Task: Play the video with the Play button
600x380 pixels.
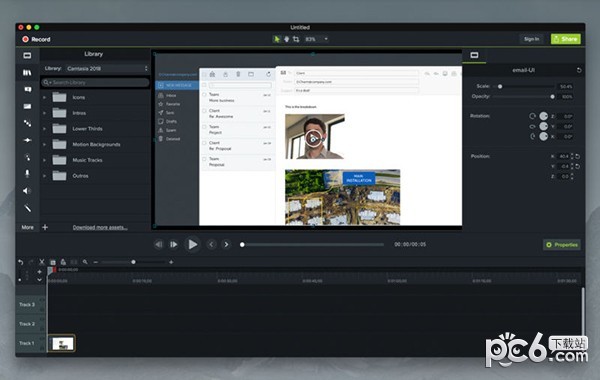Action: tap(192, 244)
